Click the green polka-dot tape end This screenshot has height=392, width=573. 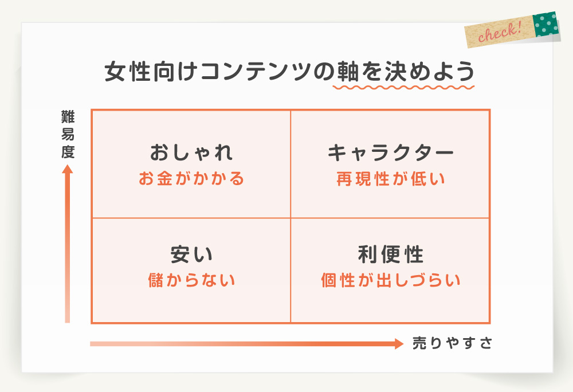546,24
